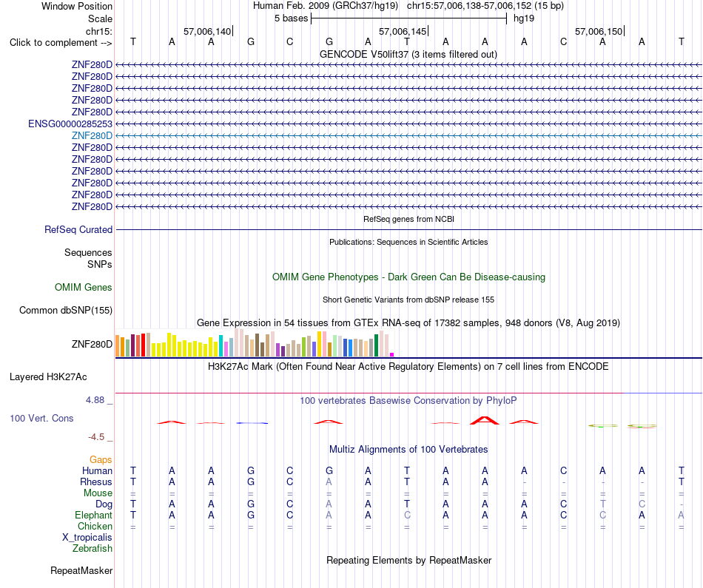The width and height of the screenshot is (703, 588).
Task: Click the X_tropicalis species row label
Action: coord(87,538)
